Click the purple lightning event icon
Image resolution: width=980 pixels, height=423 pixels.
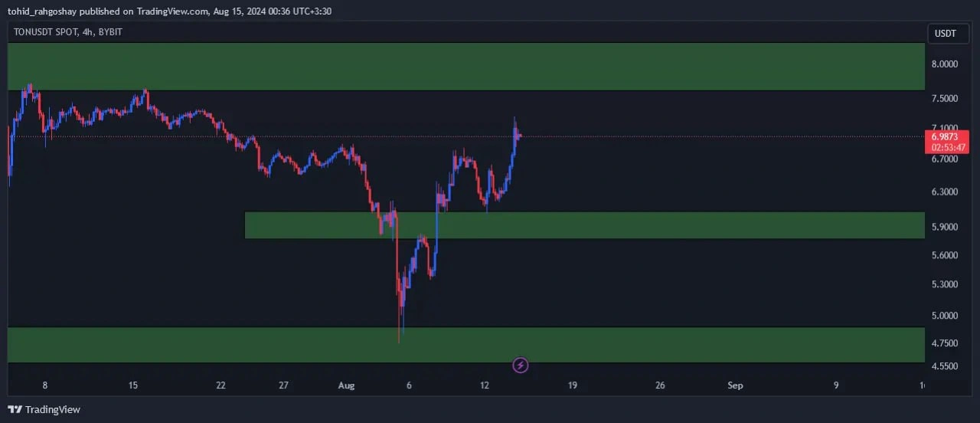coord(521,366)
